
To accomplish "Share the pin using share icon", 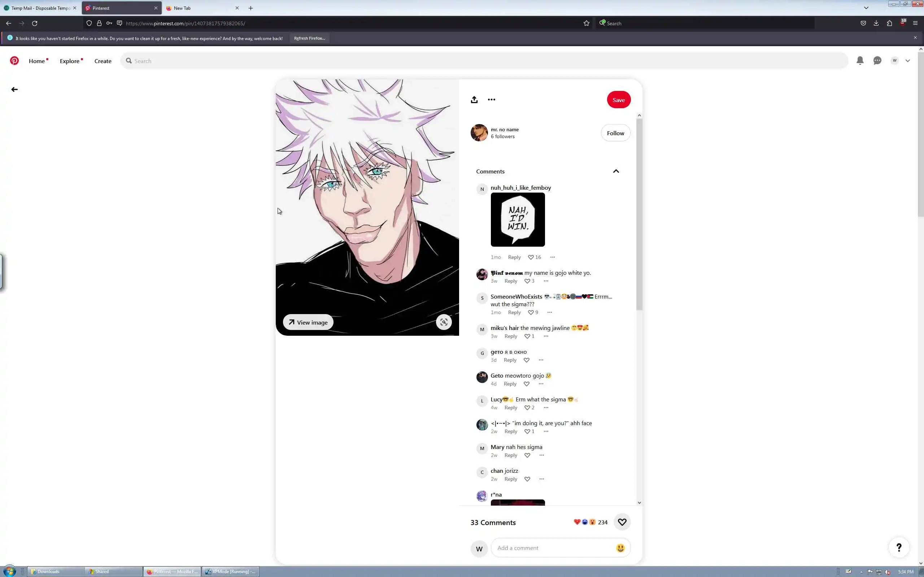I will tap(474, 100).
